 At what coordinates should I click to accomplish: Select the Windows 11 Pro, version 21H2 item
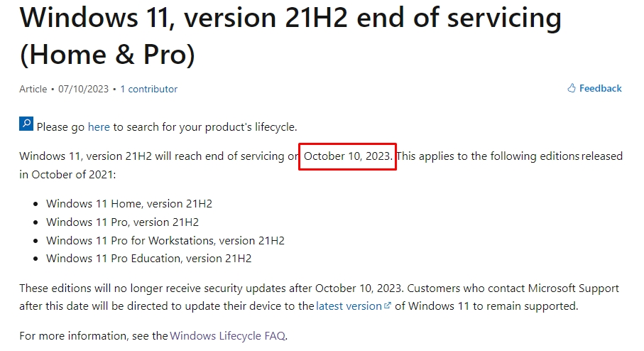(122, 222)
